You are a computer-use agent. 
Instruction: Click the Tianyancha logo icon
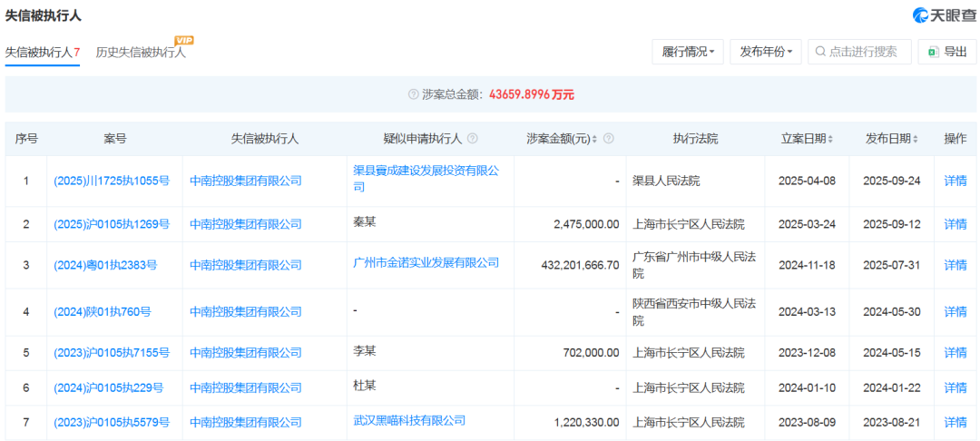click(922, 15)
